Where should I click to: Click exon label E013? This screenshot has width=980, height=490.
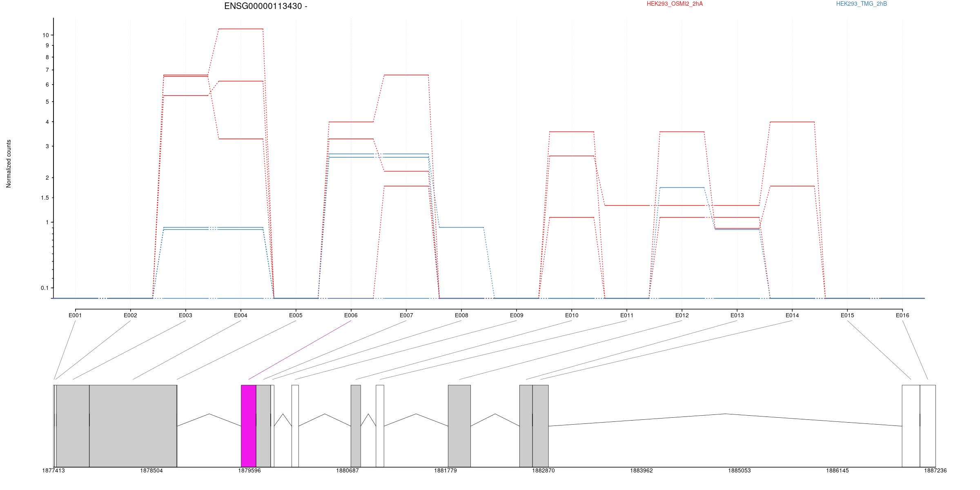737,315
